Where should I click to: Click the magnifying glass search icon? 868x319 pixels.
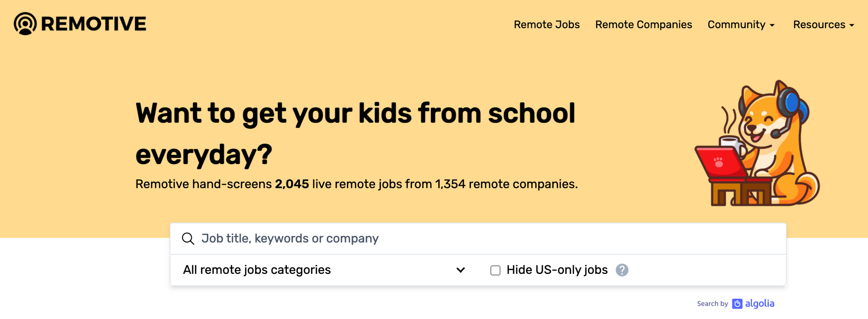(x=188, y=239)
